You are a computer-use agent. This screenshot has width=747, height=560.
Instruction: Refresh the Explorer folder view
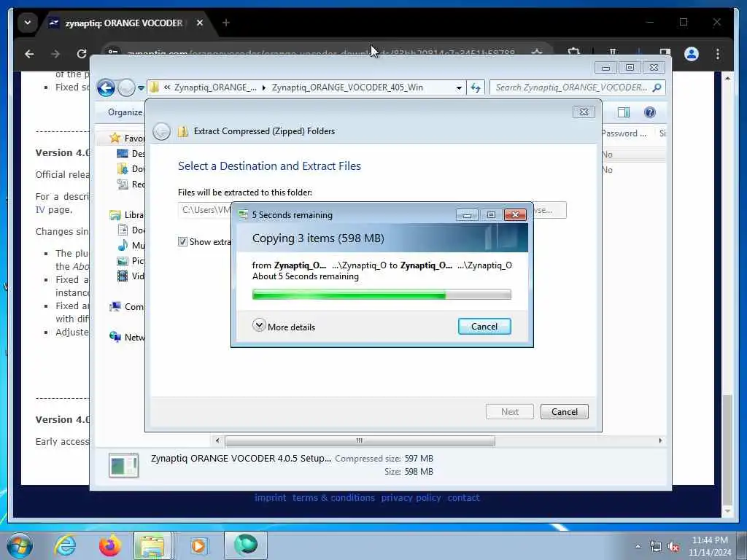click(476, 87)
